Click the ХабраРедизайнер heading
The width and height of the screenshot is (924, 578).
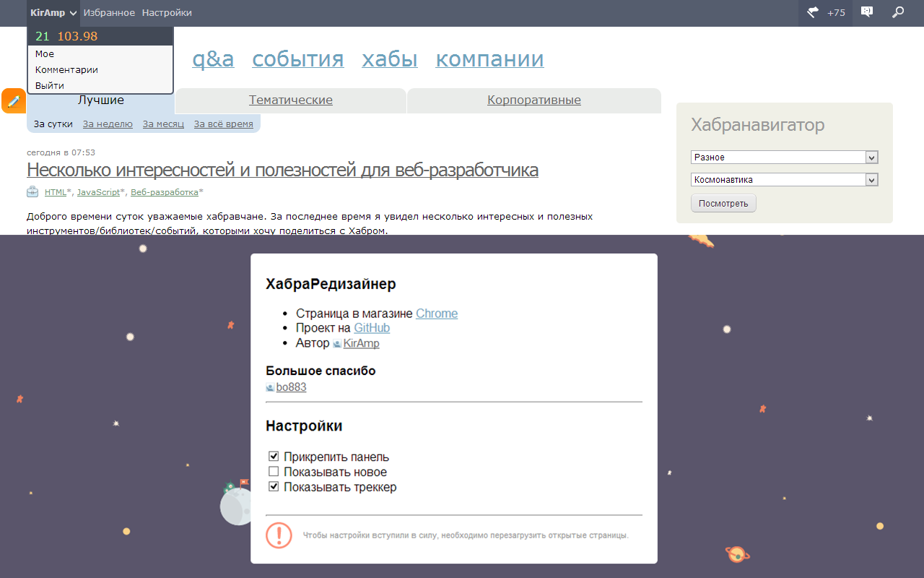coord(331,284)
